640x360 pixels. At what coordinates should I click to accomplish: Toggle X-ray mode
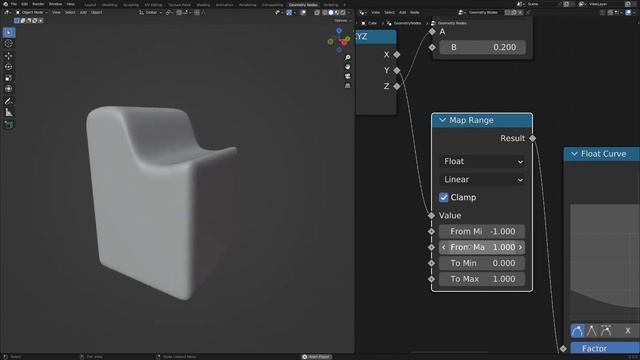(x=317, y=13)
